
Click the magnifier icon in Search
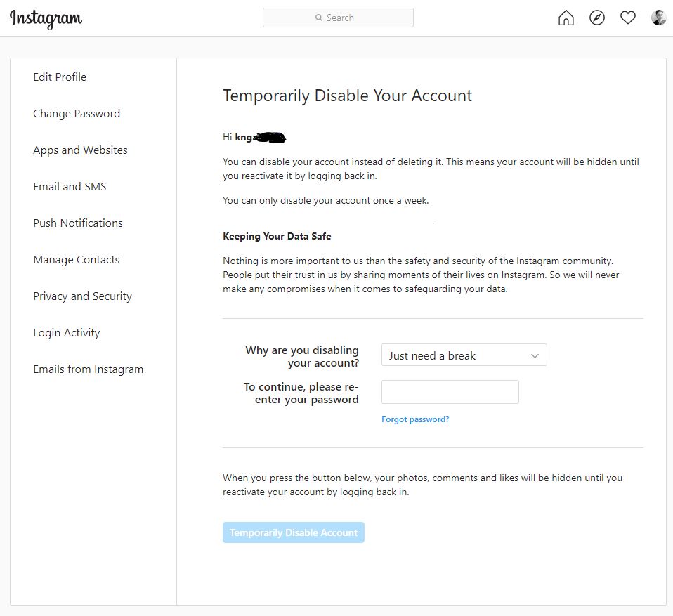tap(318, 18)
